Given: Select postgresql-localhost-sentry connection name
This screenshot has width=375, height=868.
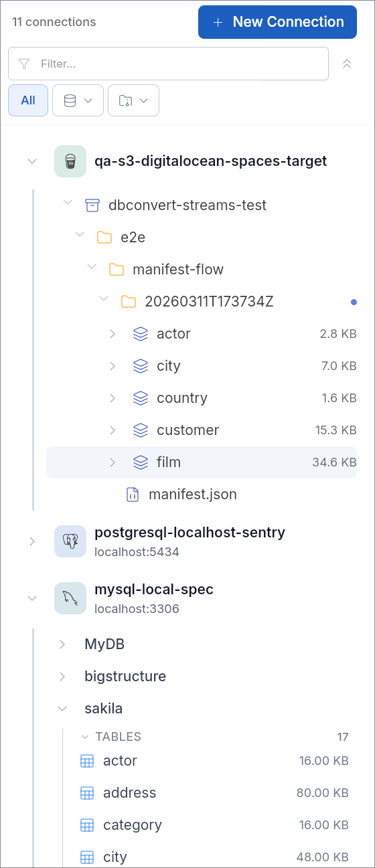Looking at the screenshot, I should point(190,533).
